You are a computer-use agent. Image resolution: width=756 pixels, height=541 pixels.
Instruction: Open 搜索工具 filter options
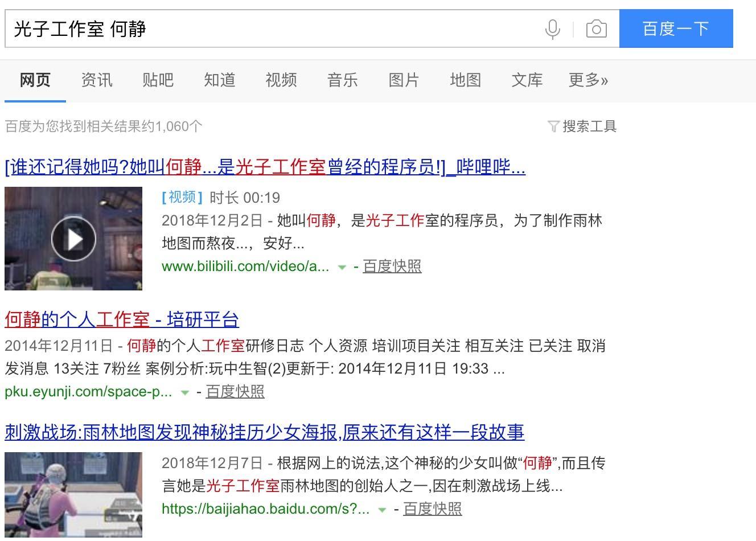pyautogui.click(x=582, y=126)
